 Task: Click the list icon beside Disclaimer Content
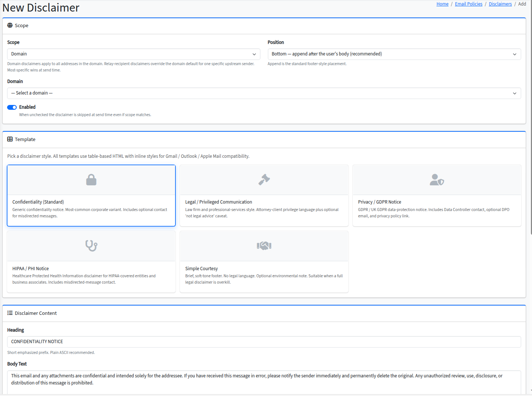[10, 313]
